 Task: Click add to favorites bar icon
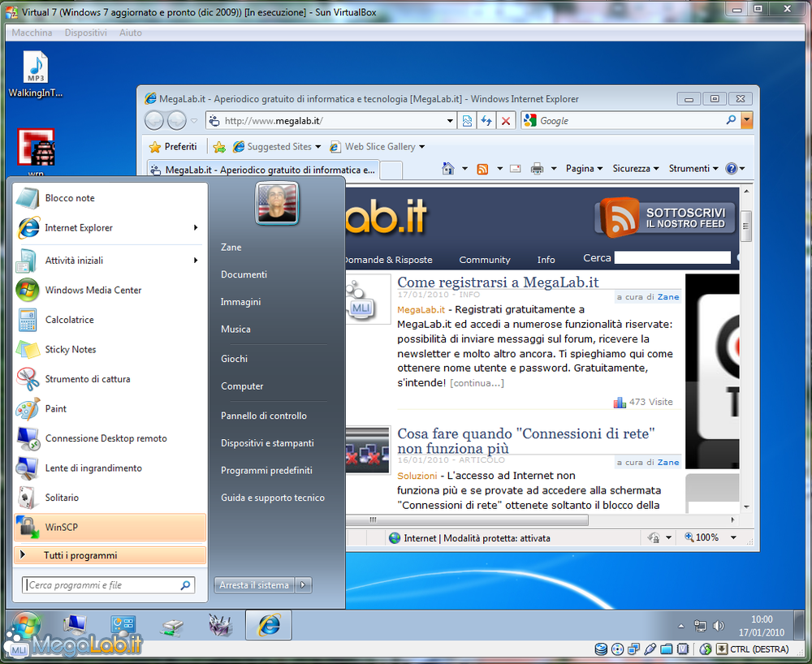[219, 147]
